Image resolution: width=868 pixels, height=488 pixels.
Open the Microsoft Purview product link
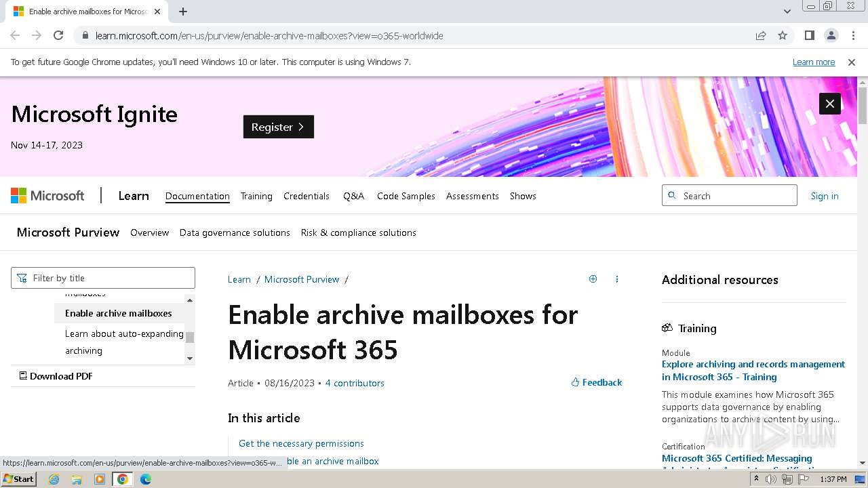(68, 232)
